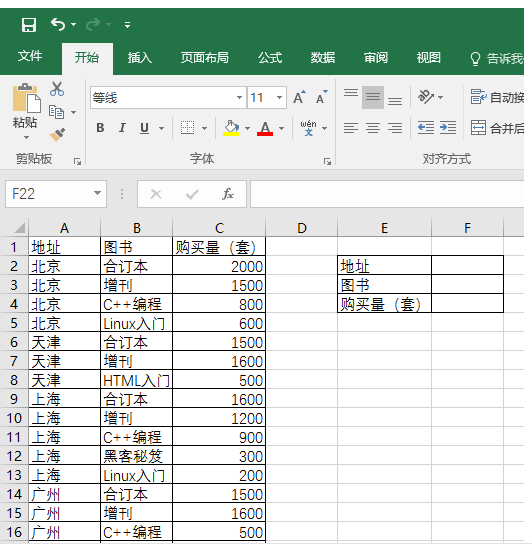Image resolution: width=532 pixels, height=544 pixels.
Task: Click into the formula bar input
Action: [387, 194]
